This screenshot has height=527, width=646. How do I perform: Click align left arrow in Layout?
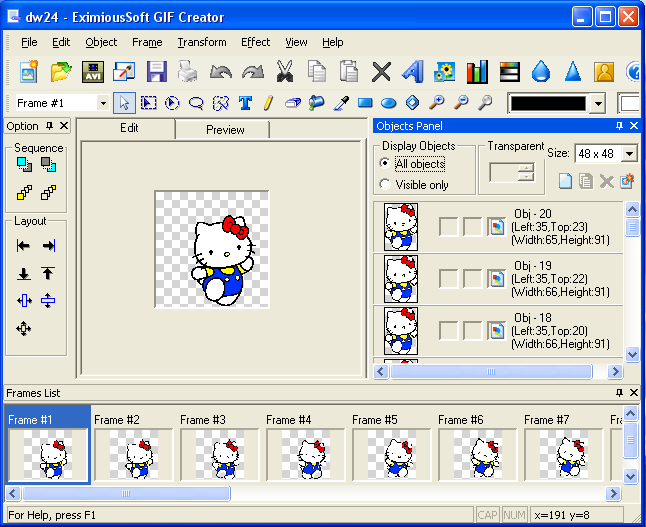tap(23, 246)
